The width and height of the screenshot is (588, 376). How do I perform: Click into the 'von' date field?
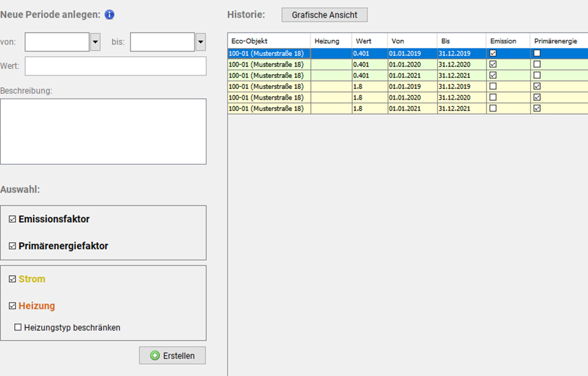pyautogui.click(x=57, y=42)
